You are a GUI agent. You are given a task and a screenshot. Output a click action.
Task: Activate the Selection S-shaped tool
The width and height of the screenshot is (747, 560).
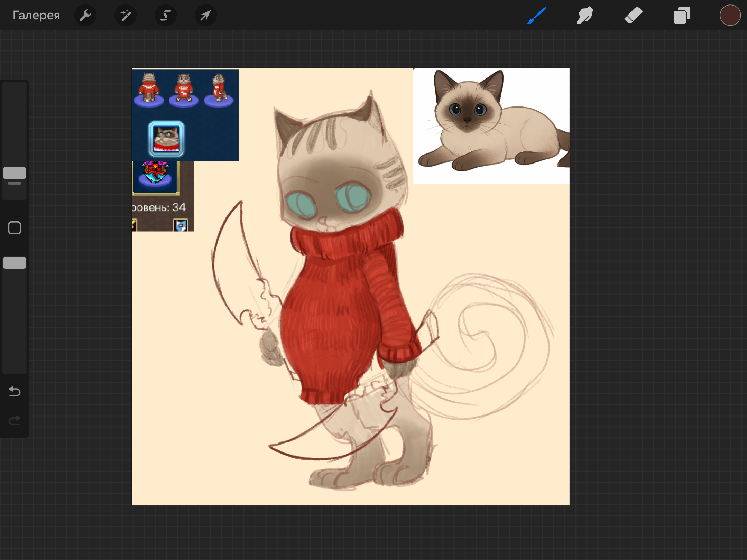pyautogui.click(x=165, y=15)
